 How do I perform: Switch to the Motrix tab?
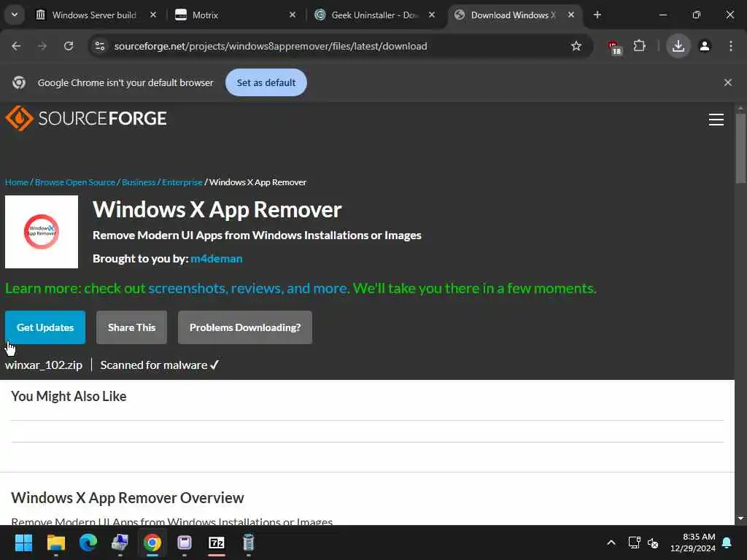(x=233, y=15)
